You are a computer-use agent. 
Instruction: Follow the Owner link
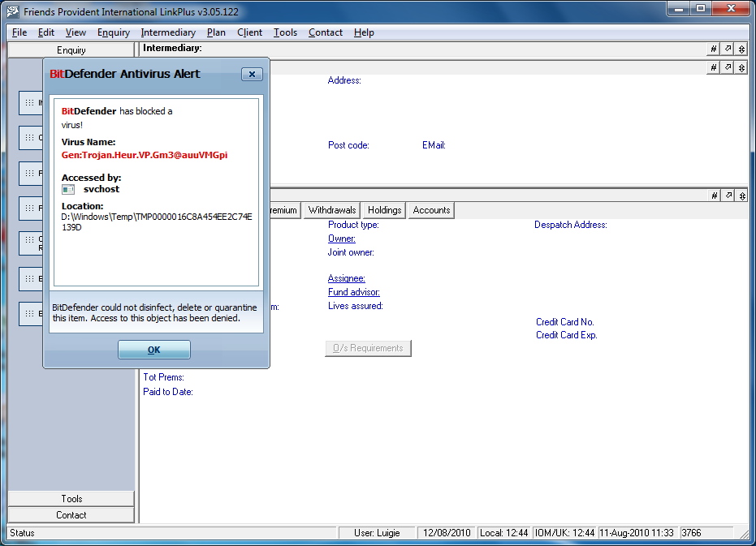pyautogui.click(x=341, y=239)
